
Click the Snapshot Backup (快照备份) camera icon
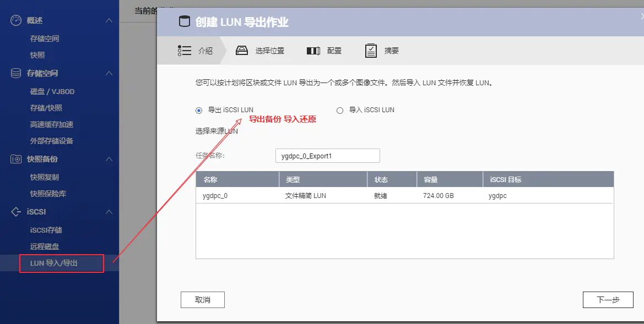[16, 159]
